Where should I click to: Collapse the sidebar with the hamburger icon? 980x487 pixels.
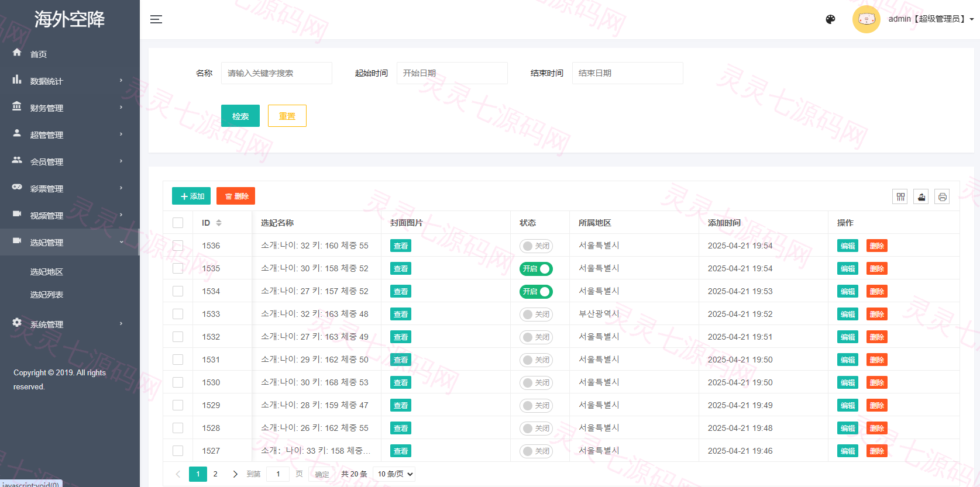[x=156, y=19]
